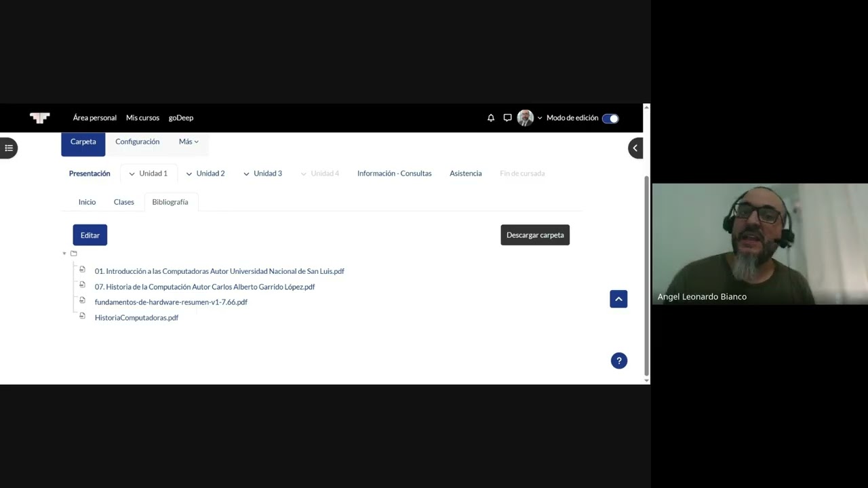Open the help question mark button

pos(619,361)
